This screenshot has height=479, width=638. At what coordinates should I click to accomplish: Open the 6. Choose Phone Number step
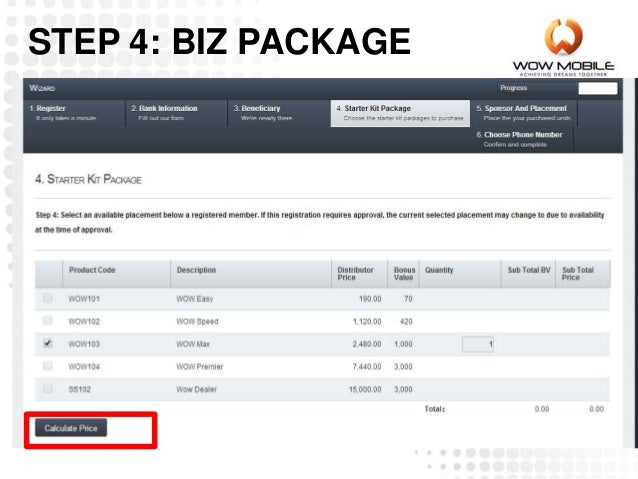[522, 139]
